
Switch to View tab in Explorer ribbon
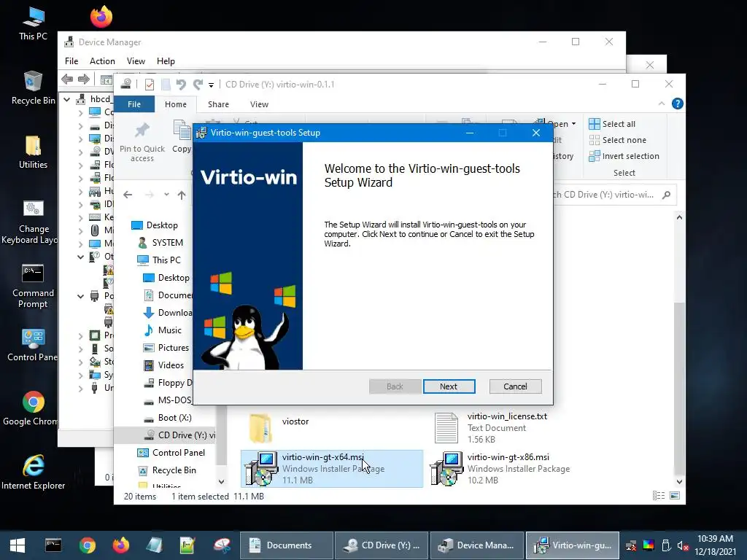click(259, 104)
